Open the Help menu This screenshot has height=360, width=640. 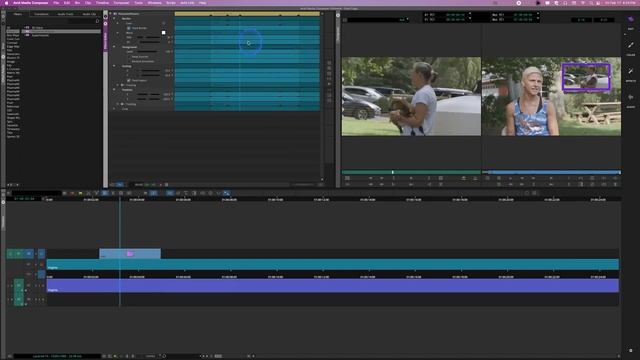[202, 3]
